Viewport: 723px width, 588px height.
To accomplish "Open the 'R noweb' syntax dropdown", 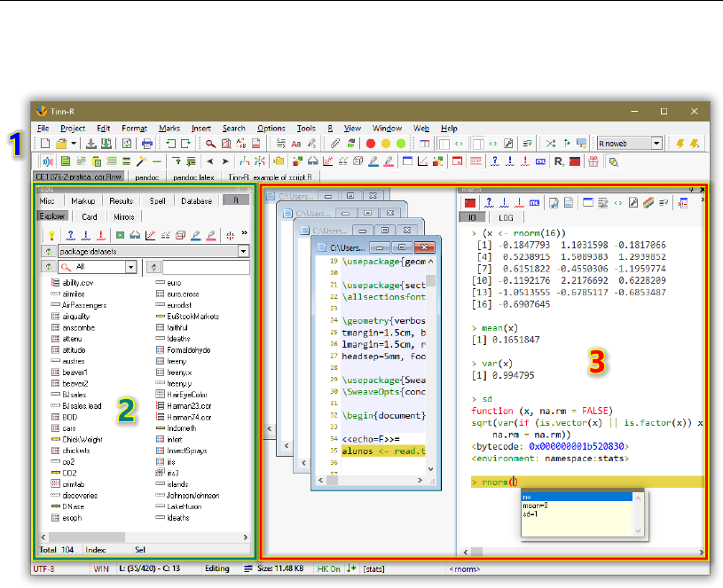I will pyautogui.click(x=656, y=143).
